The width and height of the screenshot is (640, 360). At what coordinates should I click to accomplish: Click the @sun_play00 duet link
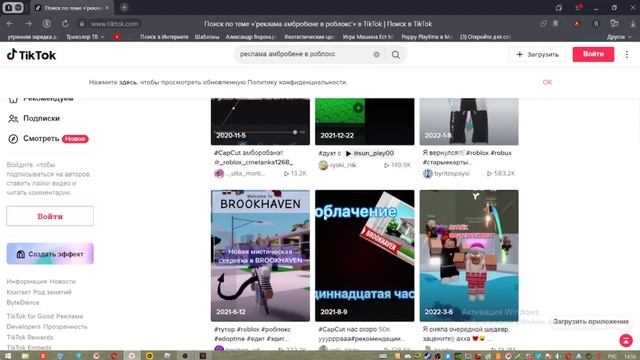(369, 153)
